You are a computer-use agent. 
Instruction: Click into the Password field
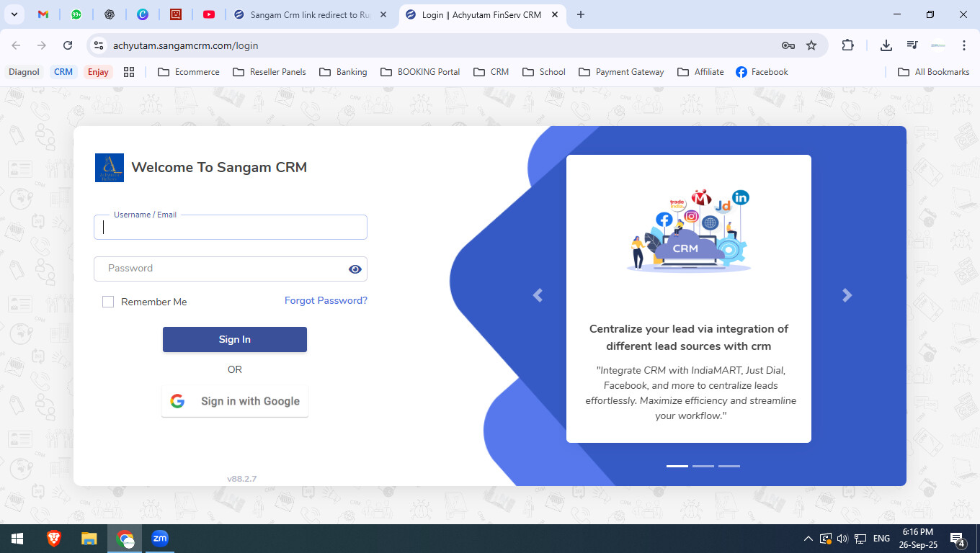(220, 269)
